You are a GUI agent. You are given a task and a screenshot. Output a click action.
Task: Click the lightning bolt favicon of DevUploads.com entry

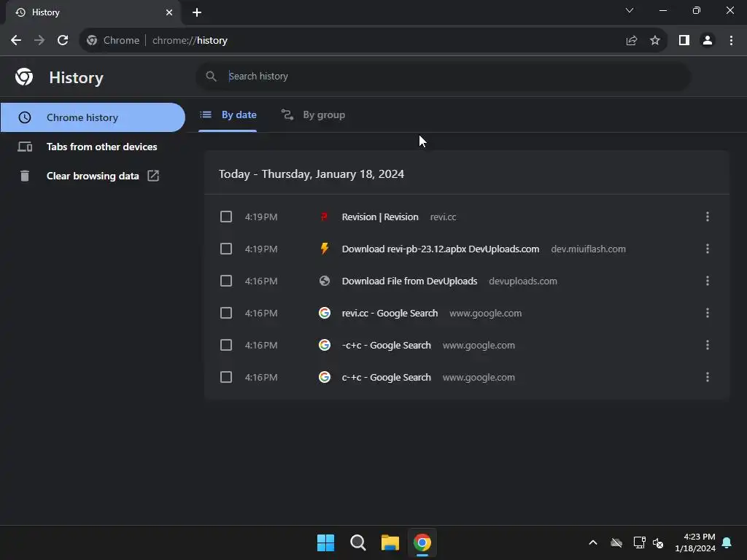coord(325,249)
